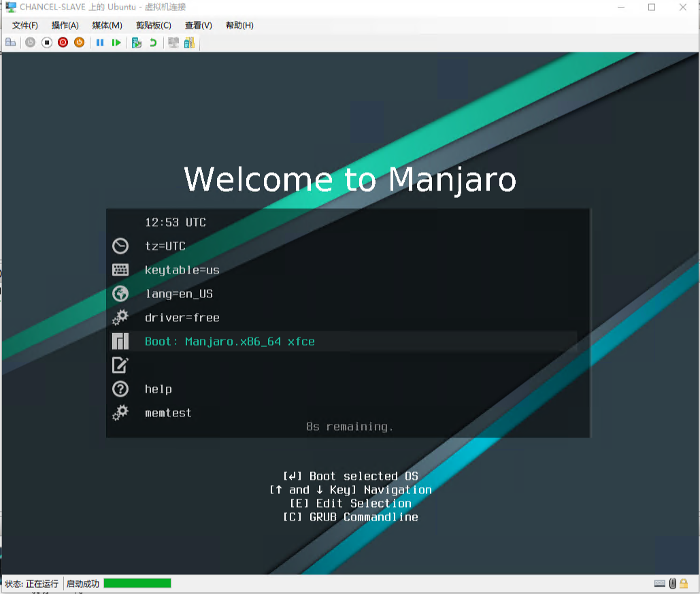This screenshot has height=594, width=700.
Task: Click the black square Turn Off icon
Action: coord(47,42)
